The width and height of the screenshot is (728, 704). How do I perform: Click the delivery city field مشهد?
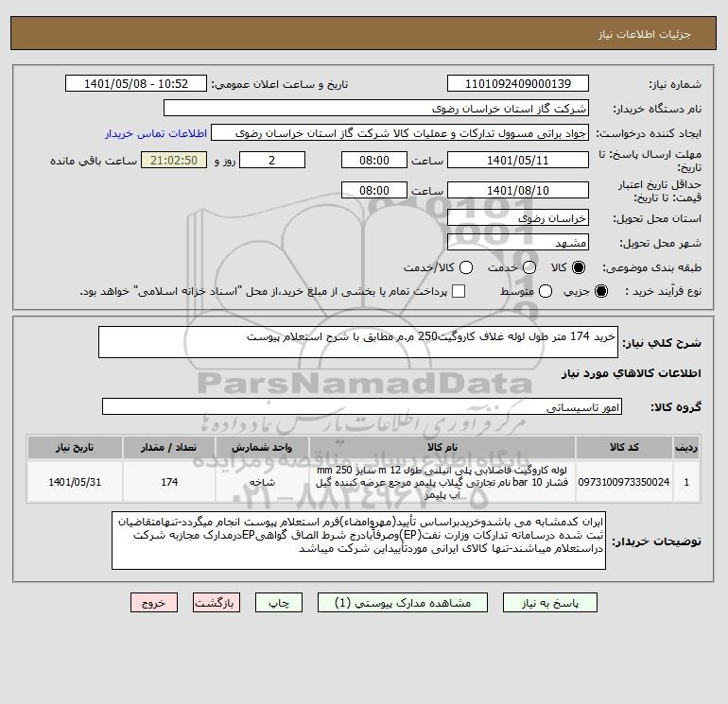tap(518, 243)
